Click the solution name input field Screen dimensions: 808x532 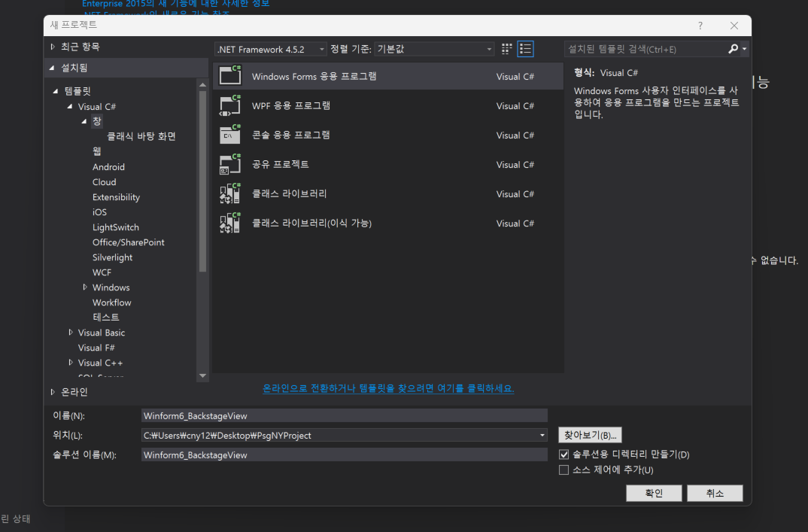(x=345, y=454)
